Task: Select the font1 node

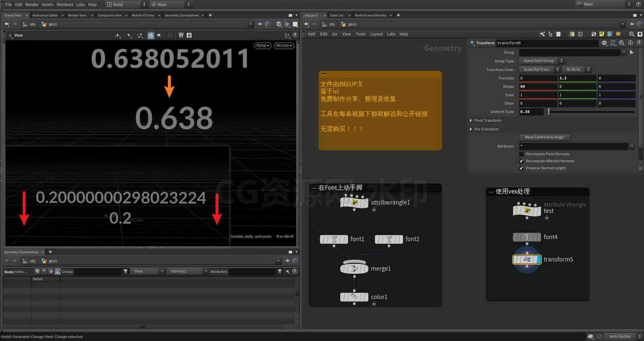Action: coord(334,239)
